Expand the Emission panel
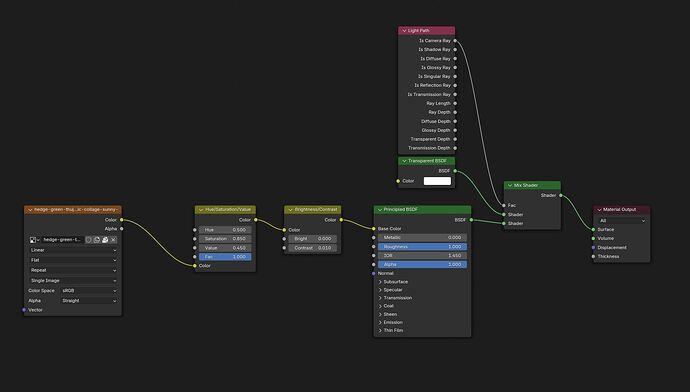The width and height of the screenshot is (690, 392). 380,322
